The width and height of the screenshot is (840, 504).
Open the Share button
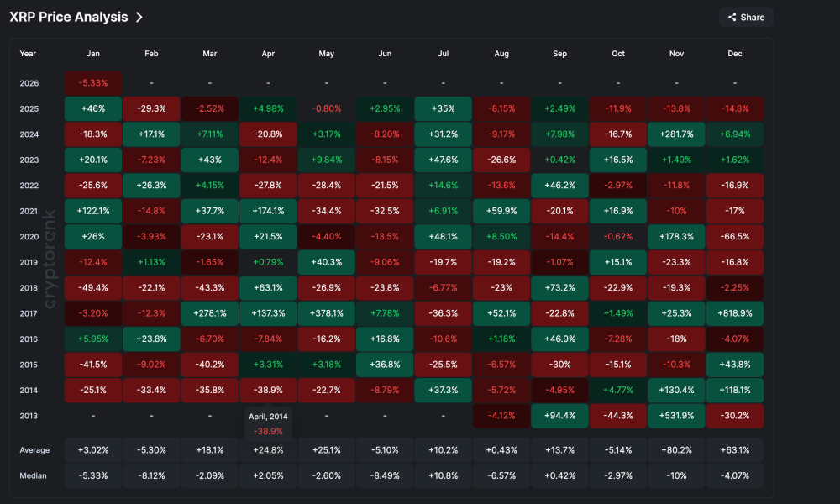click(x=746, y=17)
